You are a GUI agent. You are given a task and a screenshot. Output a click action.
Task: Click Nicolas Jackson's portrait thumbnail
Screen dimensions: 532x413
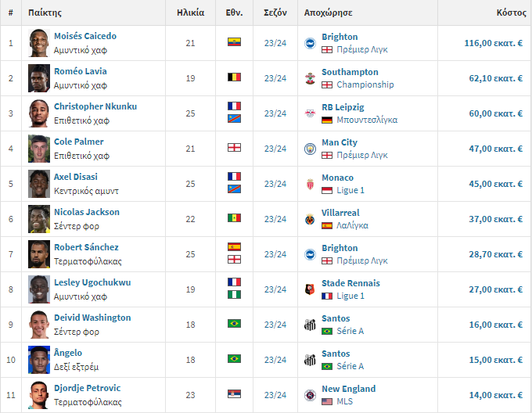39,219
